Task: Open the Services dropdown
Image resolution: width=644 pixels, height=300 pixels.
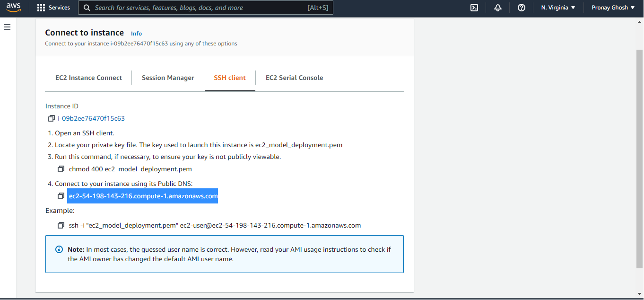Action: click(59, 7)
